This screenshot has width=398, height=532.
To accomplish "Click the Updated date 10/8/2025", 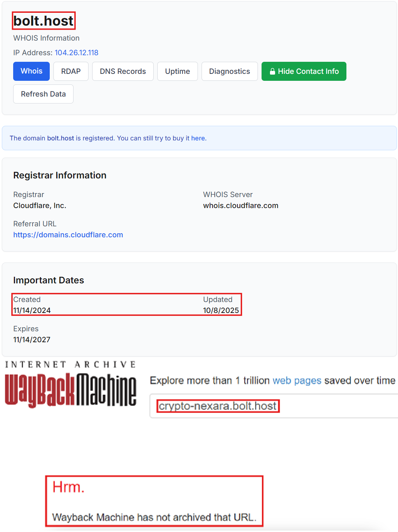I will point(221,310).
